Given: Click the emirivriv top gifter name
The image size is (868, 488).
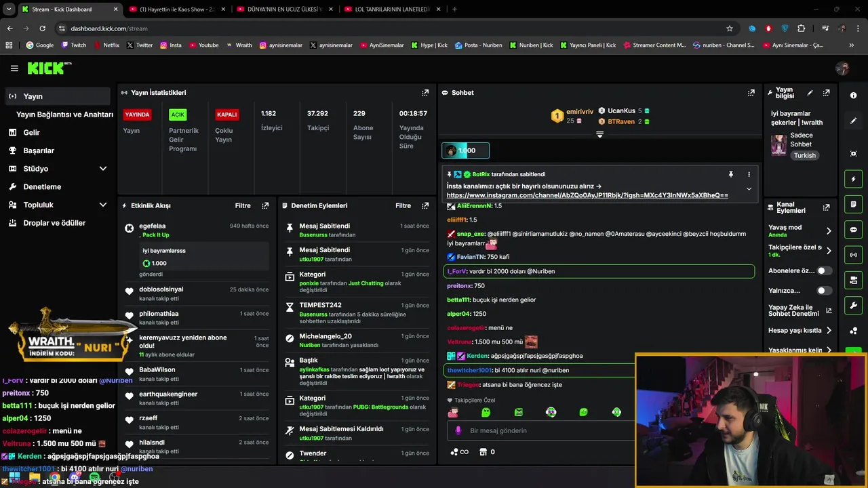Looking at the screenshot, I should click(x=580, y=111).
